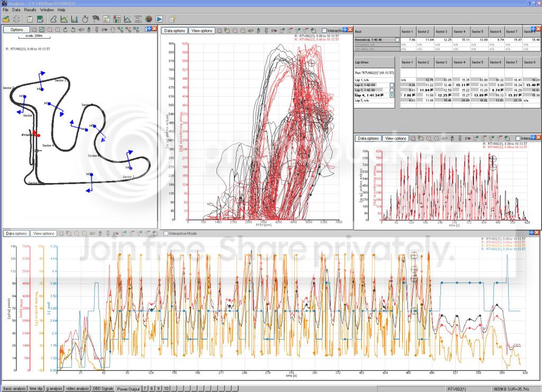The height and width of the screenshot is (392, 542).
Task: Select the theoretical best lap radio button
Action: (398, 40)
